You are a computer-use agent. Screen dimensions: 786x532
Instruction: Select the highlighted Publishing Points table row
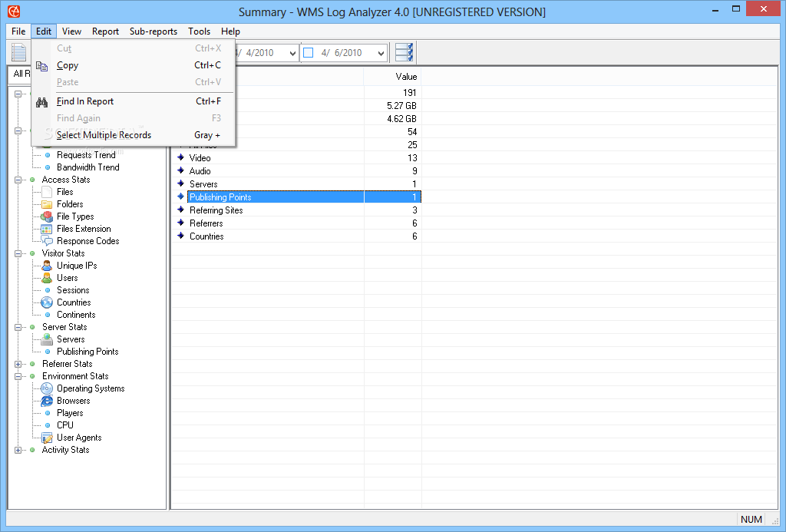click(304, 197)
